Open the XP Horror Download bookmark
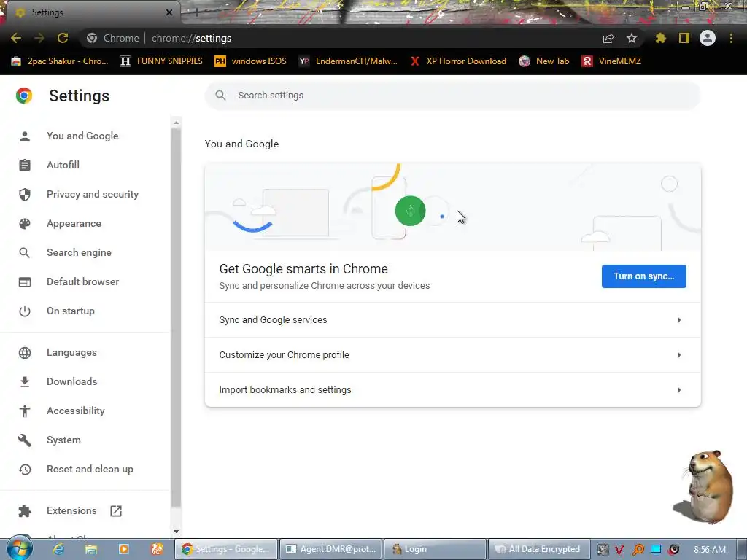The height and width of the screenshot is (560, 747). (x=458, y=61)
